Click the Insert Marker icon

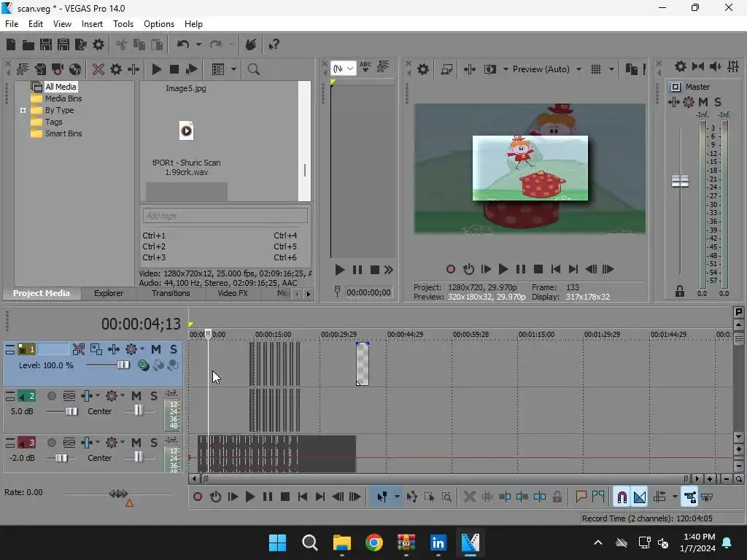coord(580,497)
